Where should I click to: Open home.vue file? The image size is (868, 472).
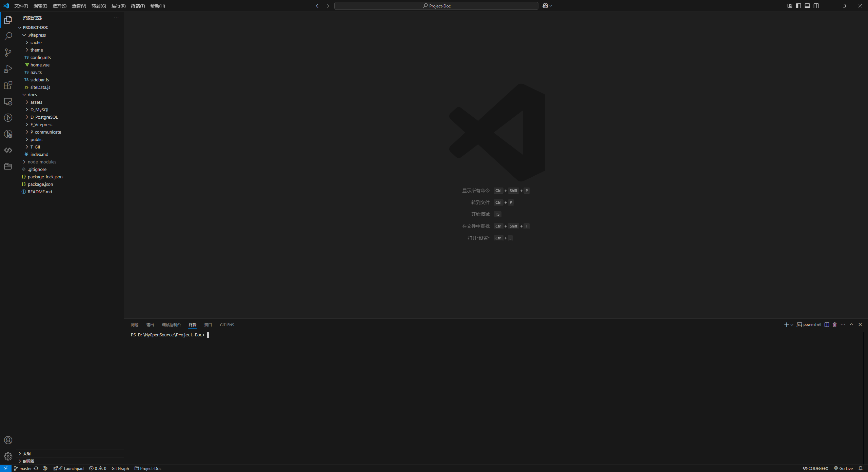click(70, 65)
